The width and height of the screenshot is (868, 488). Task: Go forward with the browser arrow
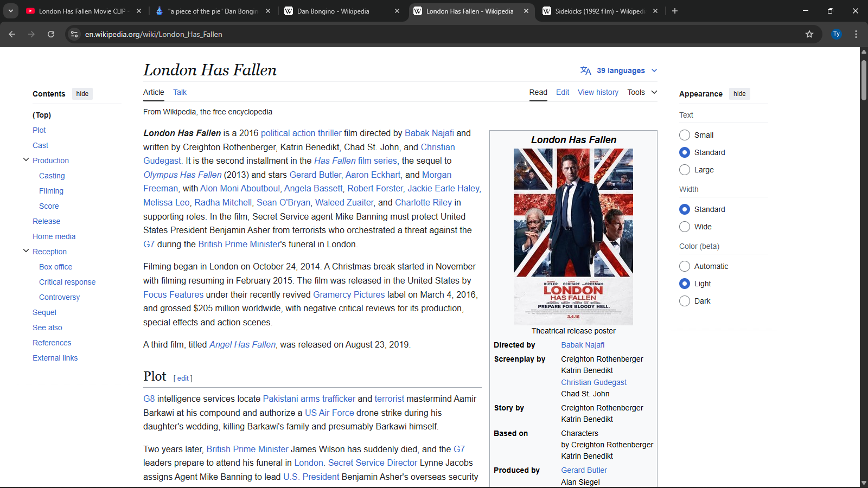pyautogui.click(x=31, y=34)
